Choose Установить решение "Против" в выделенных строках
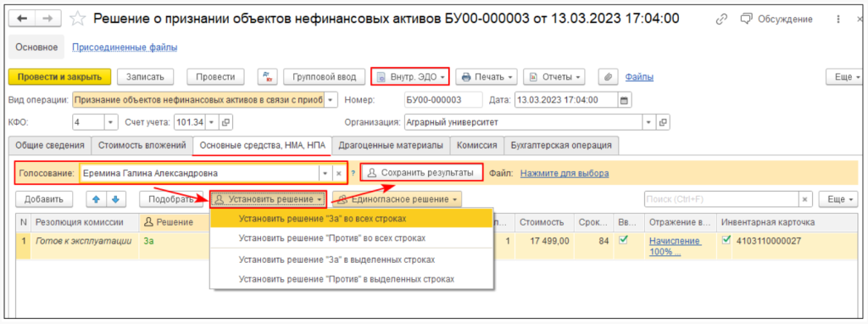This screenshot has width=868, height=324. 352,278
